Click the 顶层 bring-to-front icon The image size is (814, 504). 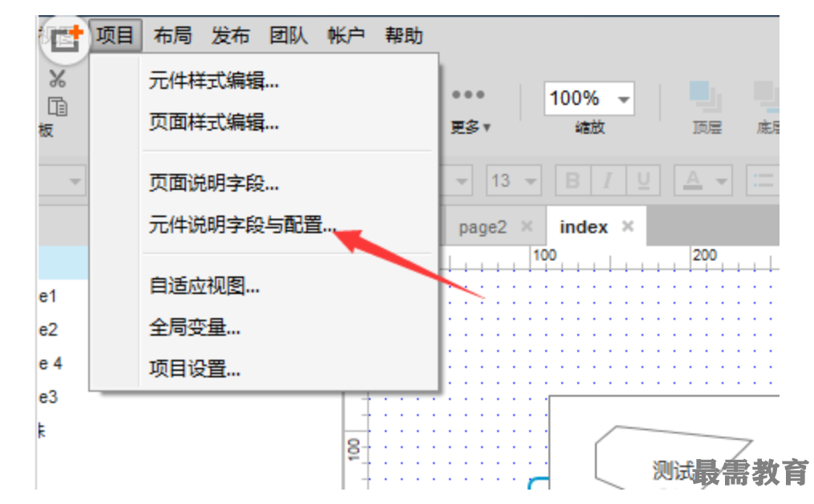(x=706, y=96)
